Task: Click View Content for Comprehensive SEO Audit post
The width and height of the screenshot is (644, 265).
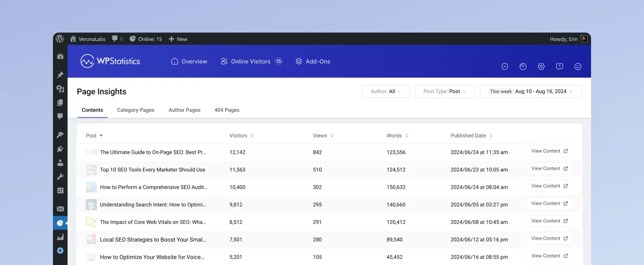Action: 550,186
